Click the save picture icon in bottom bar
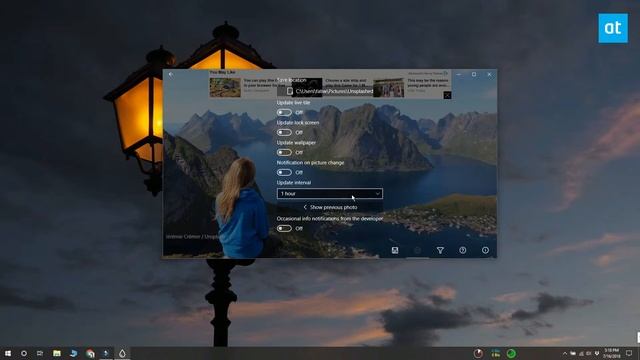 point(395,250)
